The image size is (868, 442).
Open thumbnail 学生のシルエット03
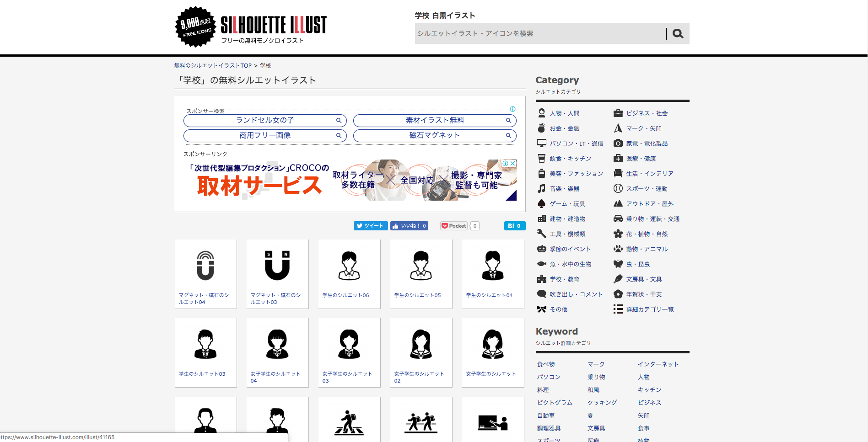tap(205, 352)
